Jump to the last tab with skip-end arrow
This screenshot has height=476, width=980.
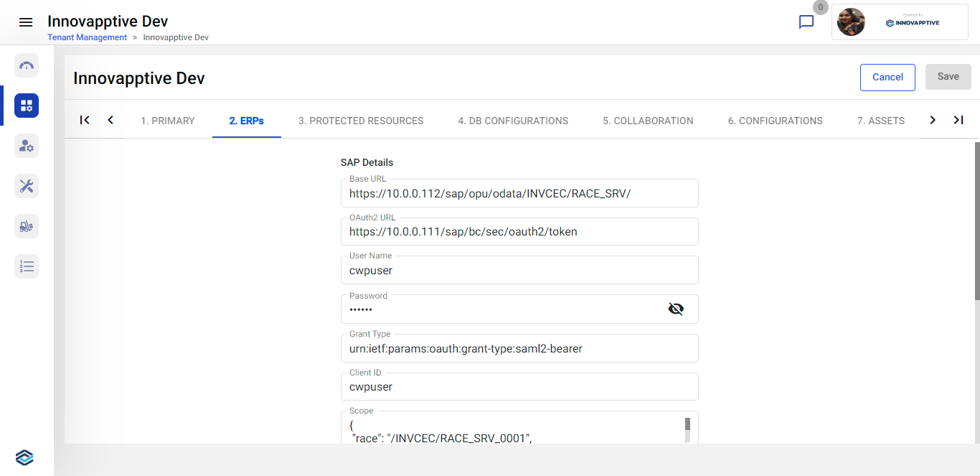tap(958, 120)
